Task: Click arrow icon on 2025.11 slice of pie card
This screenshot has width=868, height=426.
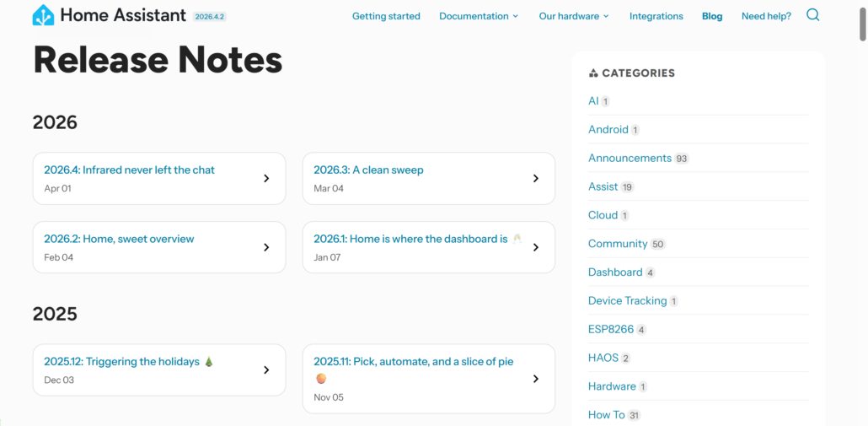Action: pyautogui.click(x=536, y=379)
